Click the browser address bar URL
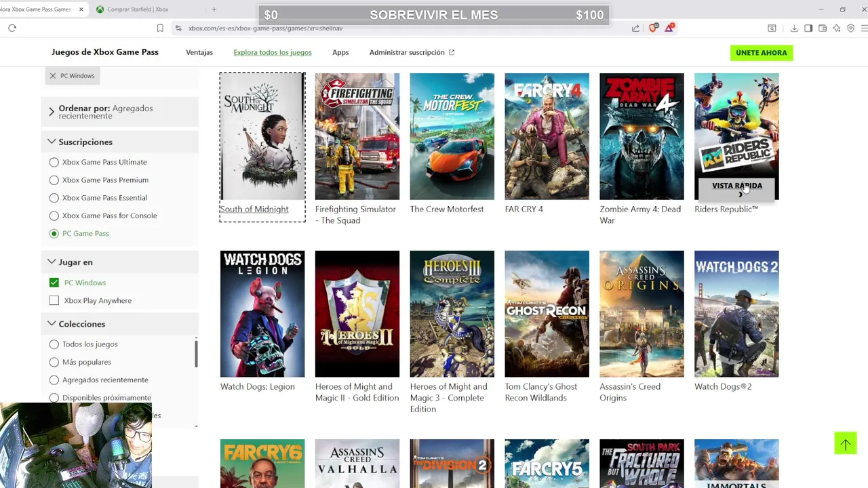The width and height of the screenshot is (868, 488). (265, 28)
